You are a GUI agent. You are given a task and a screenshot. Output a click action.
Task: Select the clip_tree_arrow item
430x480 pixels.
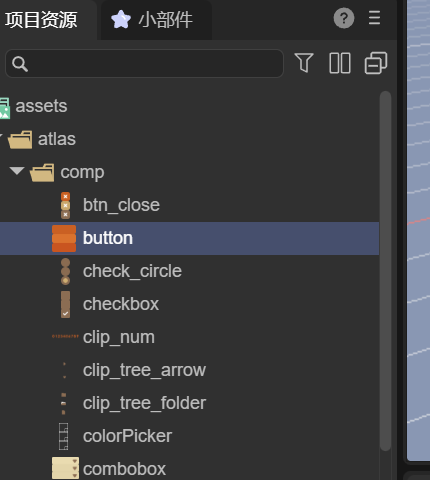pos(189,370)
